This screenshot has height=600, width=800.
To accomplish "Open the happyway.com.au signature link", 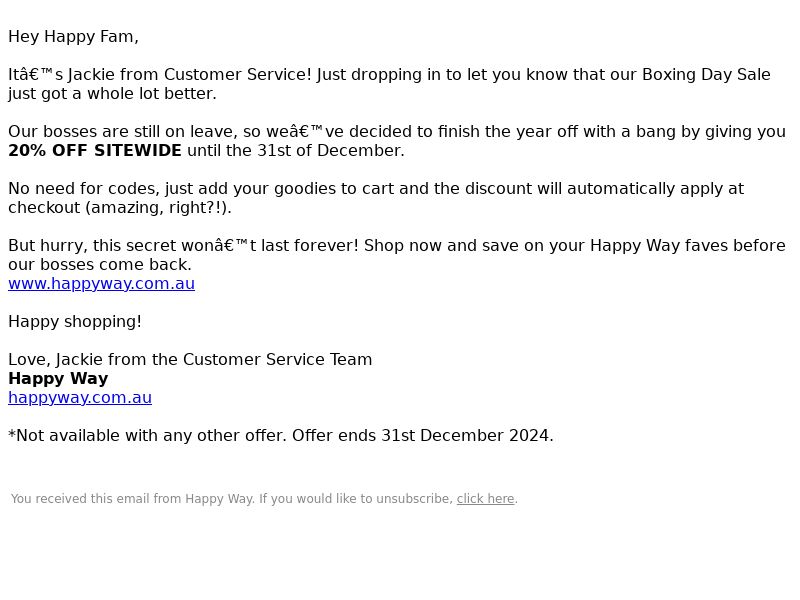I will pos(80,397).
